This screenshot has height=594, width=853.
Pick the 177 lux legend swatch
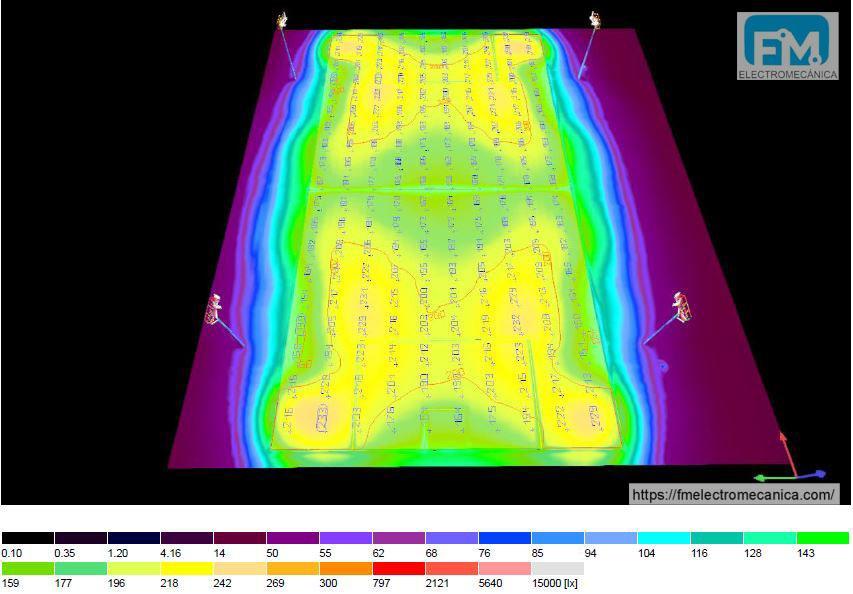pos(81,568)
